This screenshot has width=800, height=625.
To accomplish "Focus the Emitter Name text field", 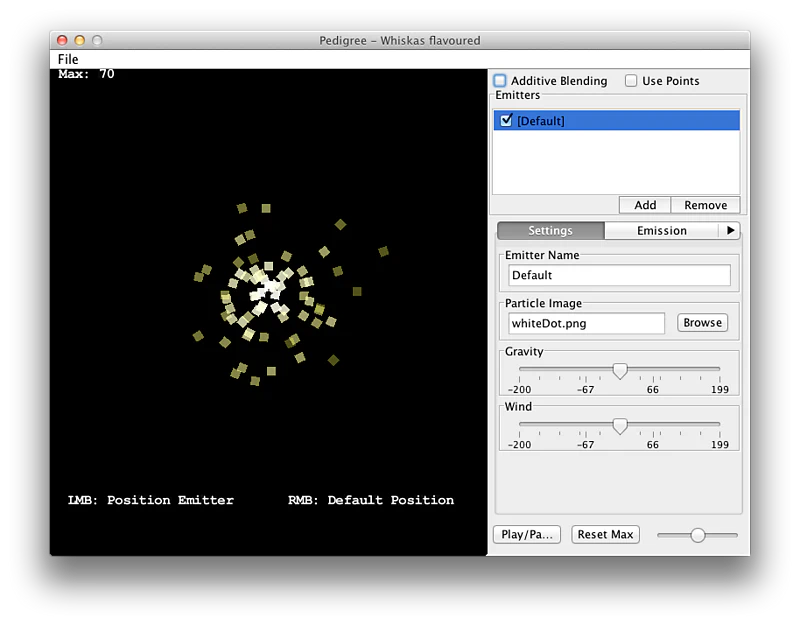I will [619, 276].
